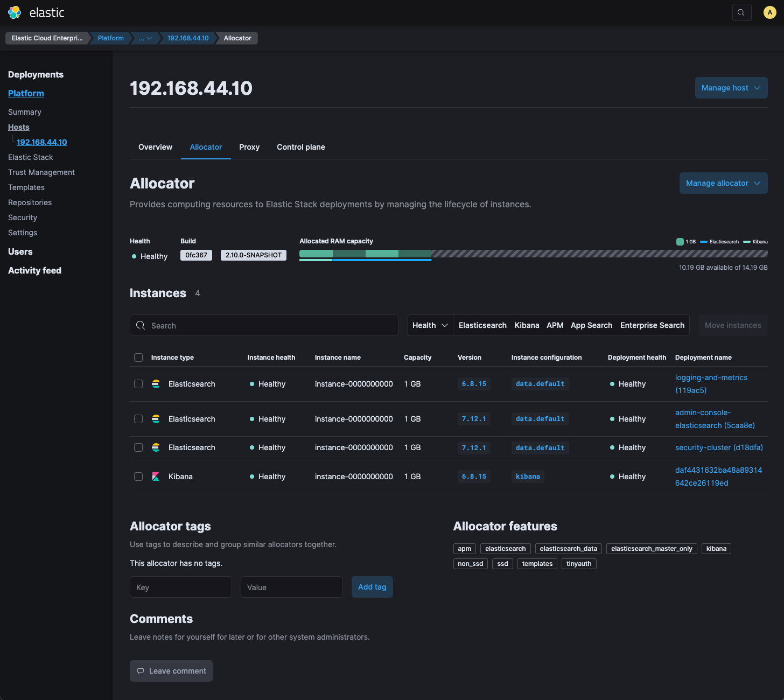The width and height of the screenshot is (784, 700).
Task: Switch to the Proxy tab
Action: (x=249, y=147)
